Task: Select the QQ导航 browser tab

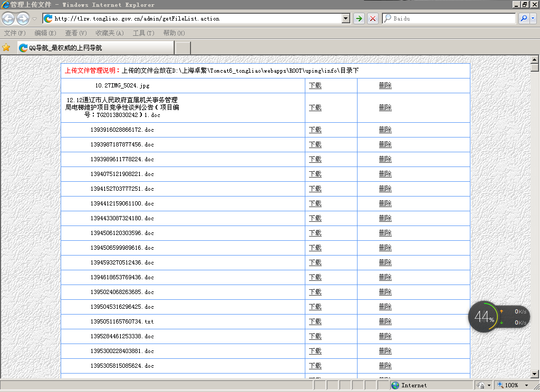Action: (x=96, y=48)
